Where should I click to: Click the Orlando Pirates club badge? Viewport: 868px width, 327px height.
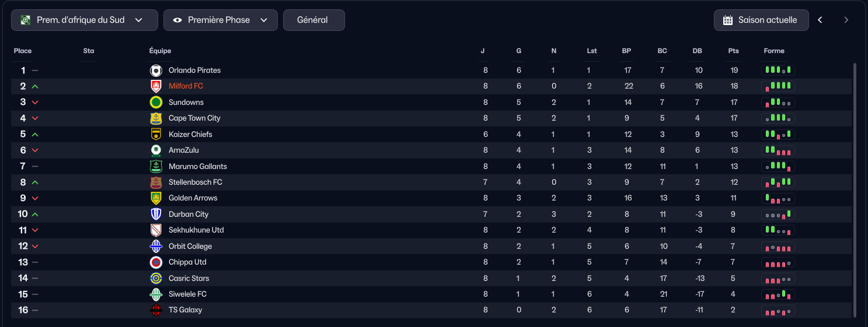point(156,71)
